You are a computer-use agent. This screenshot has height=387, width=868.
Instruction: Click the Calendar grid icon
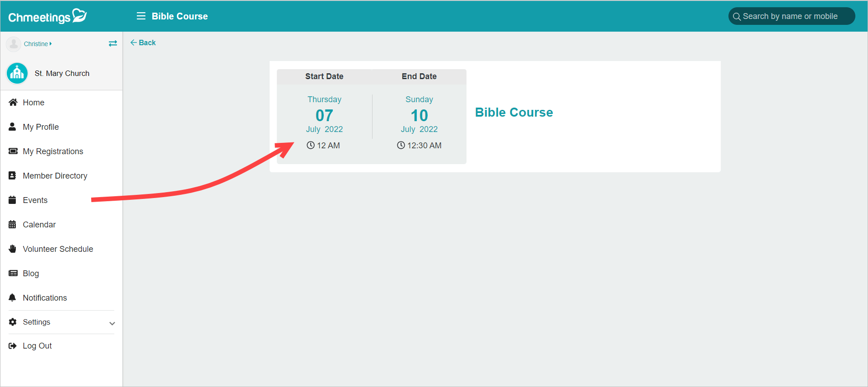point(13,224)
